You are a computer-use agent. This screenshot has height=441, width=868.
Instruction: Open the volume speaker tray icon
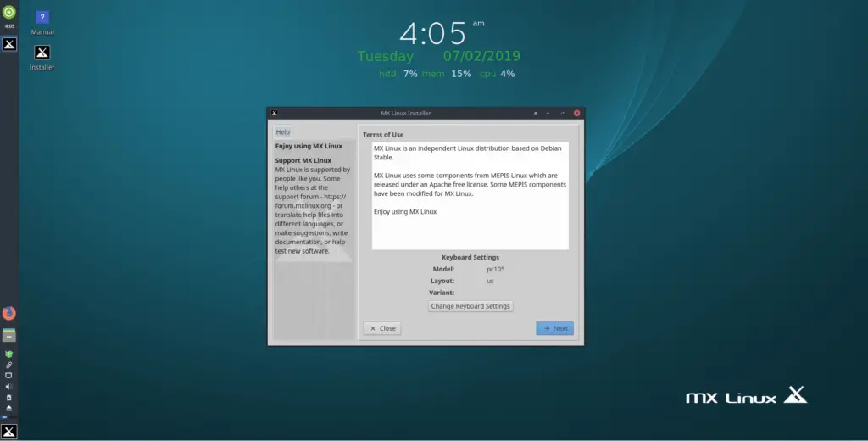(x=8, y=387)
